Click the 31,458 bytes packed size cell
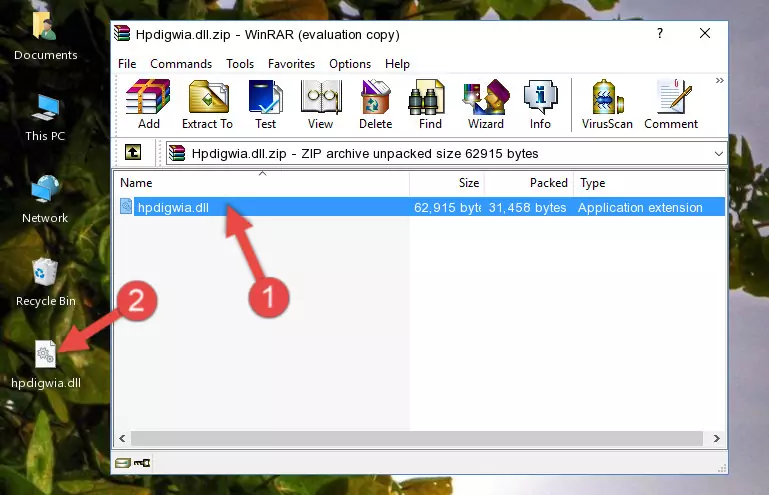Image resolution: width=769 pixels, height=495 pixels. (527, 208)
